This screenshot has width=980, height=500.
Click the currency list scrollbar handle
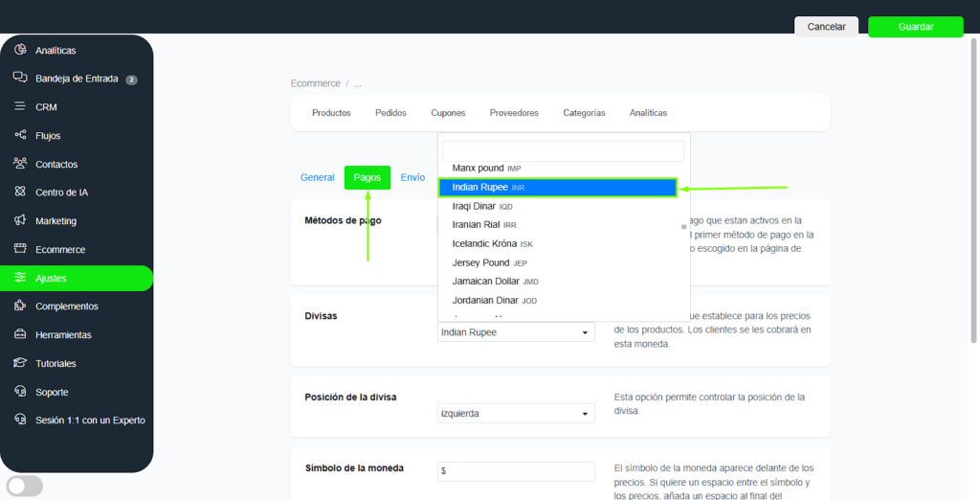[x=683, y=228]
